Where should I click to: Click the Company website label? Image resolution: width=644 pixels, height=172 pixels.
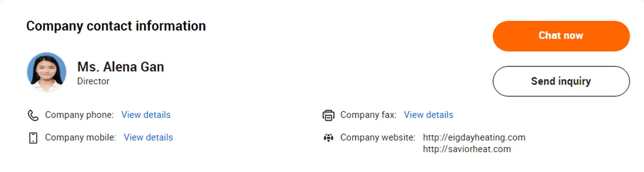378,137
